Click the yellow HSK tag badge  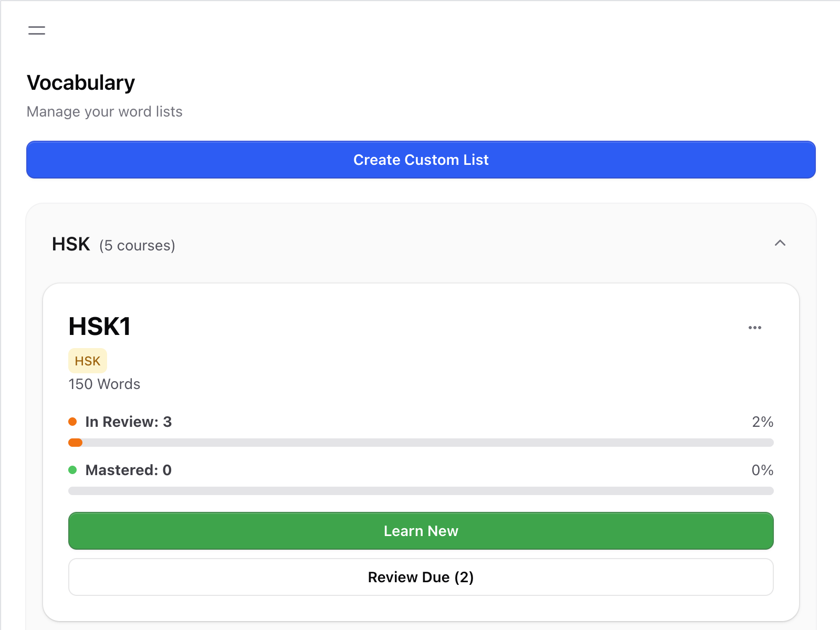[x=87, y=361]
